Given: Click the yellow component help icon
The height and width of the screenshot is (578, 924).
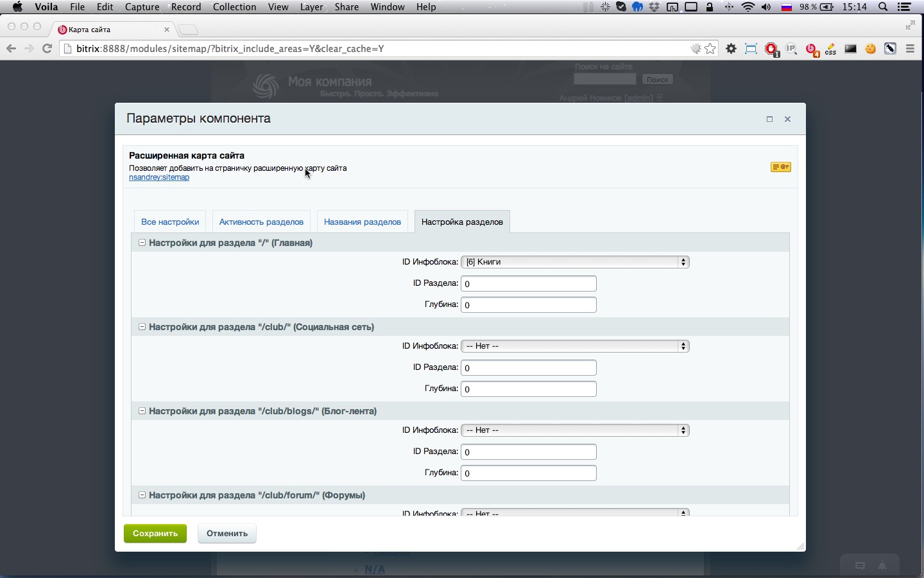Looking at the screenshot, I should click(x=780, y=167).
